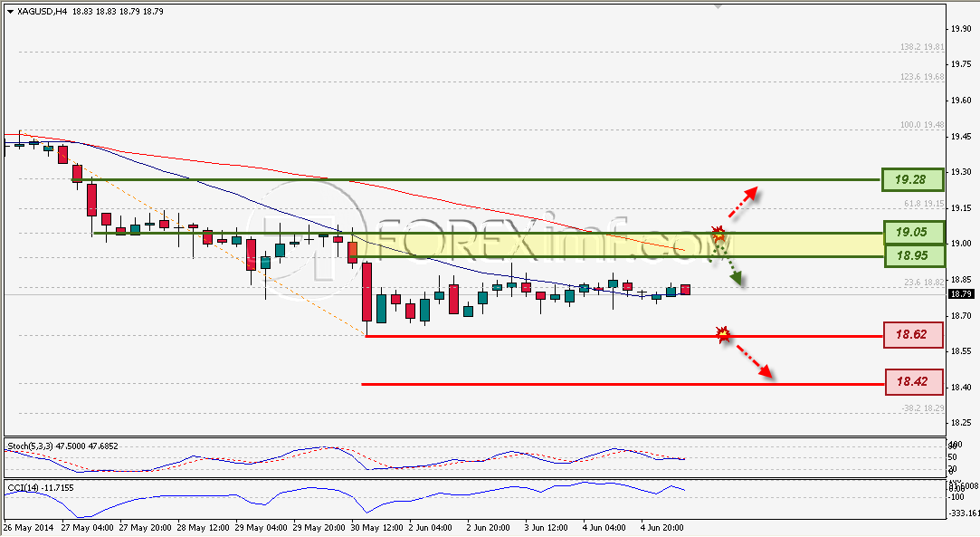Click the -333.16 CCI scale value
This screenshot has height=537, width=980.
tap(966, 513)
